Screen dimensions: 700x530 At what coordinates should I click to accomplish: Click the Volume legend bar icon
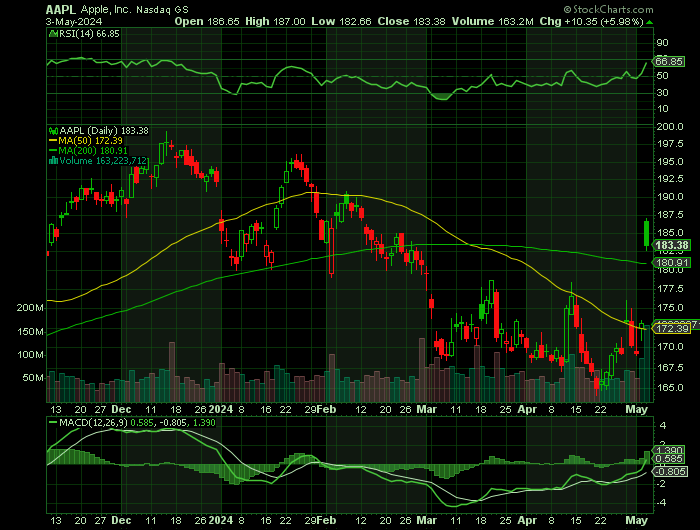click(x=53, y=161)
